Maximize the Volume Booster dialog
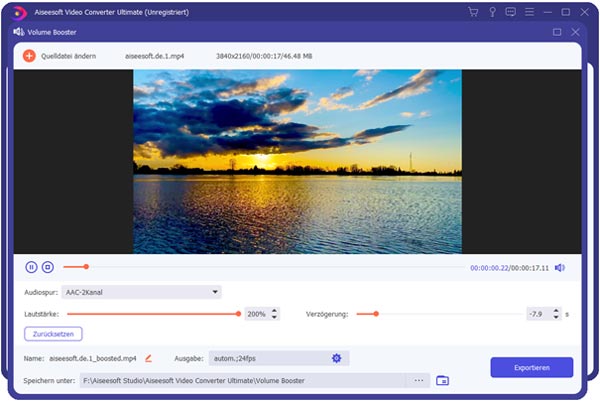The width and height of the screenshot is (600, 401). pyautogui.click(x=557, y=32)
